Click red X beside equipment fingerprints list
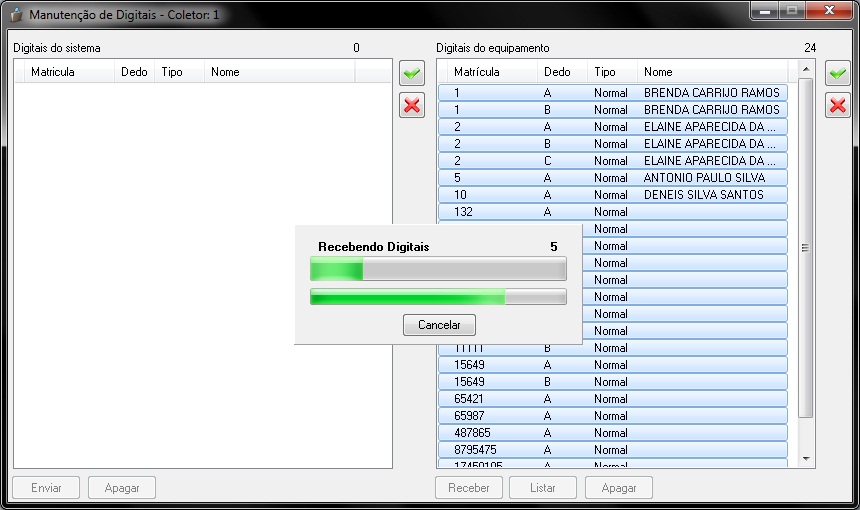 tap(837, 105)
